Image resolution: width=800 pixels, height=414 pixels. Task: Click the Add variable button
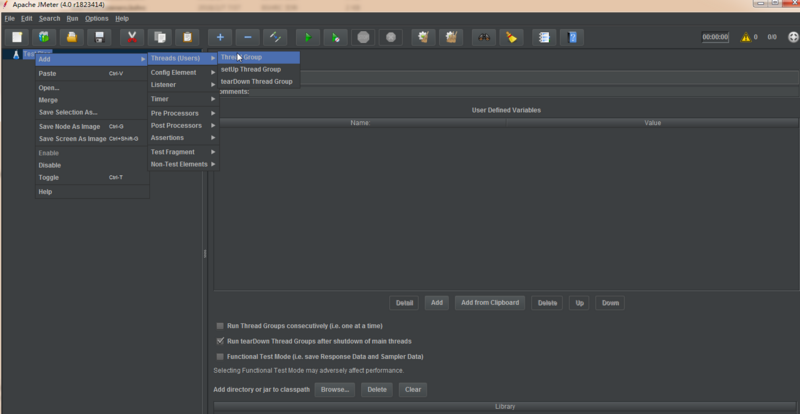[x=437, y=303]
